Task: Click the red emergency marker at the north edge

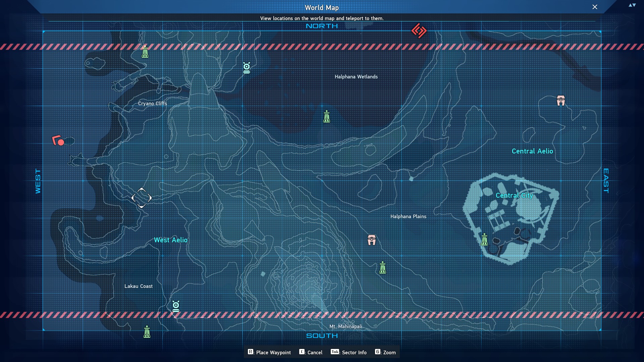Action: point(419,31)
